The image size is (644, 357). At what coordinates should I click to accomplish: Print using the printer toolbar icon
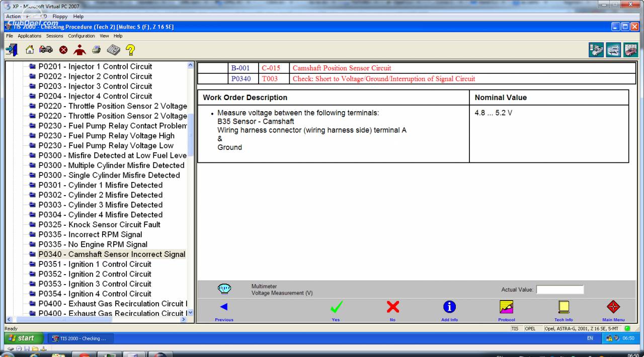click(96, 50)
